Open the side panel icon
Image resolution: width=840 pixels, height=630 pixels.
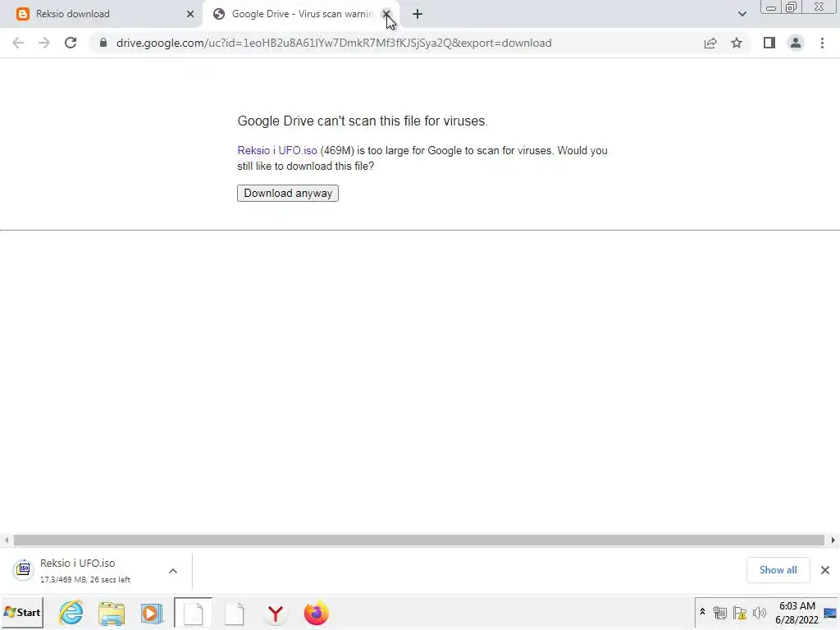tap(769, 43)
